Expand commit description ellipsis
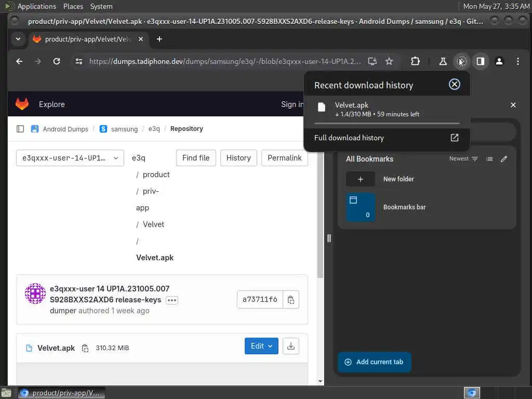Image resolution: width=532 pixels, height=399 pixels. click(x=171, y=300)
